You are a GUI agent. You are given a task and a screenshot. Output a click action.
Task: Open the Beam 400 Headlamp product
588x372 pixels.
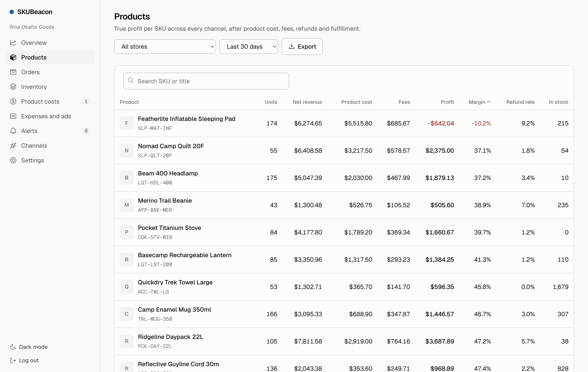pyautogui.click(x=168, y=173)
